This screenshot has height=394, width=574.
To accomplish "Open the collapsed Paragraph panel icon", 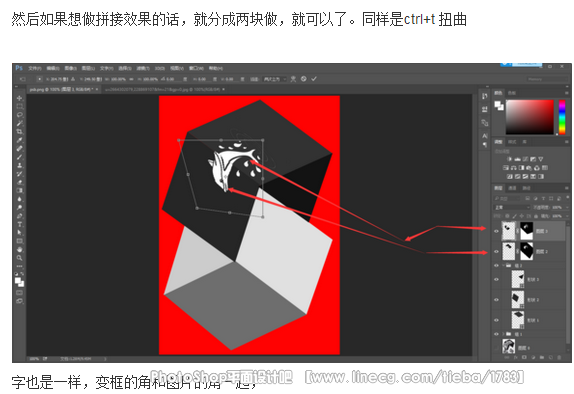I will tap(485, 144).
